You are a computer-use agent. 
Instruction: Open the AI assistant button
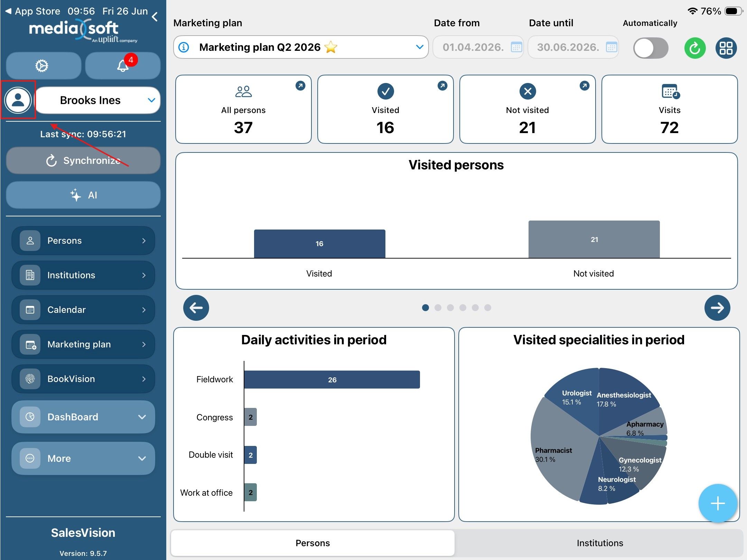[x=83, y=195]
